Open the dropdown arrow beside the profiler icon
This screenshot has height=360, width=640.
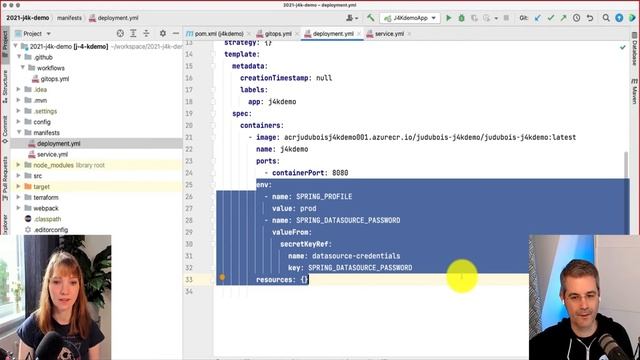point(496,18)
